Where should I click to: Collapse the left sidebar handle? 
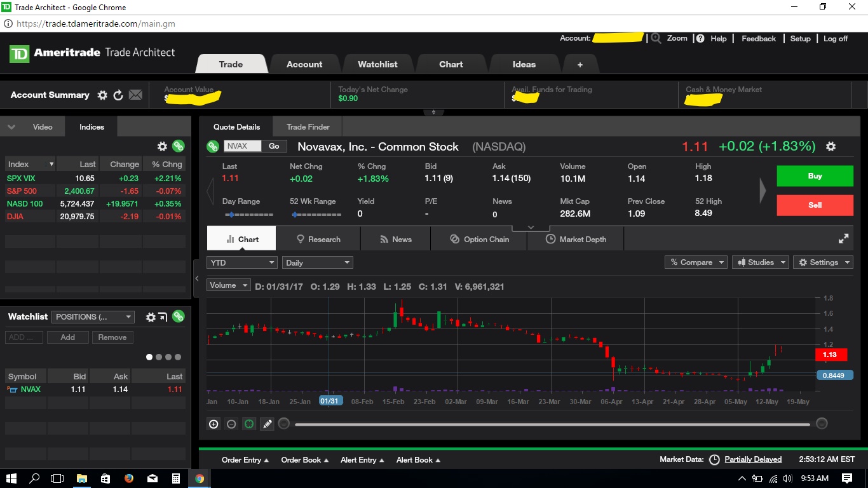pos(196,278)
